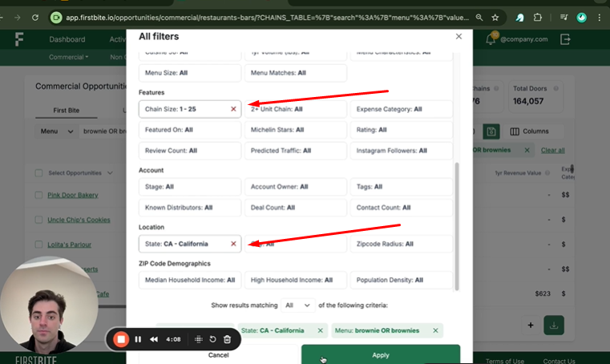Open the Expense Category filter
This screenshot has height=364, width=610.
coord(402,109)
